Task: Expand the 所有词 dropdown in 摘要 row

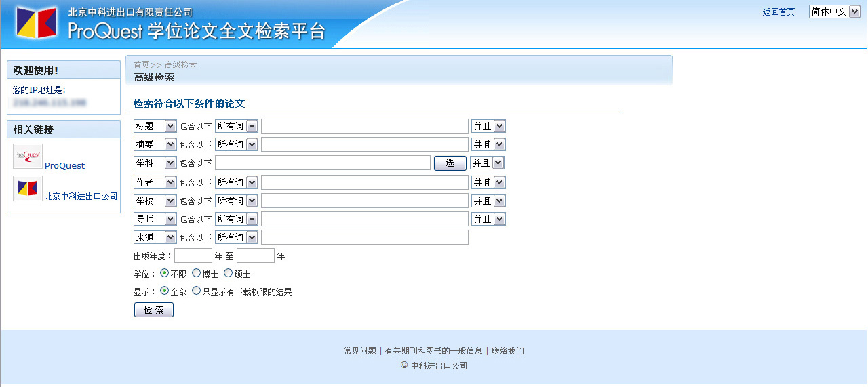Action: click(236, 144)
